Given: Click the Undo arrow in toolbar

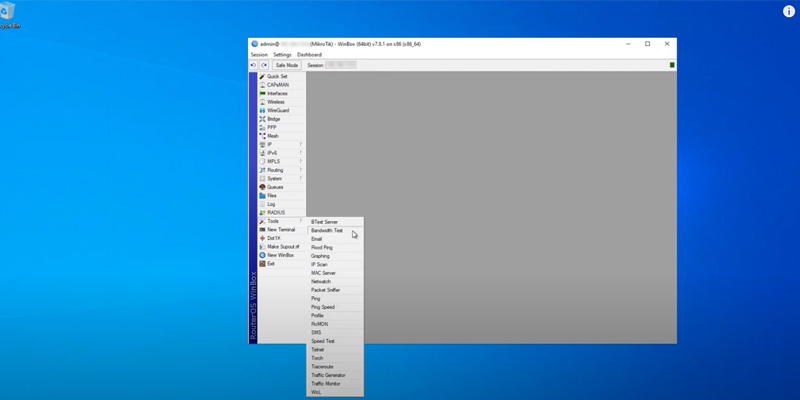Looking at the screenshot, I should 254,65.
